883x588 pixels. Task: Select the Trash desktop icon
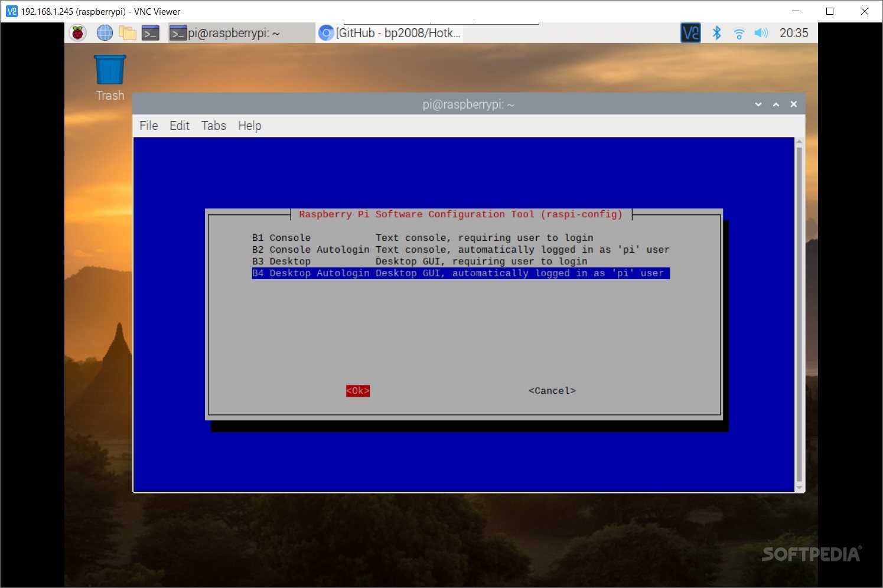[x=110, y=77]
